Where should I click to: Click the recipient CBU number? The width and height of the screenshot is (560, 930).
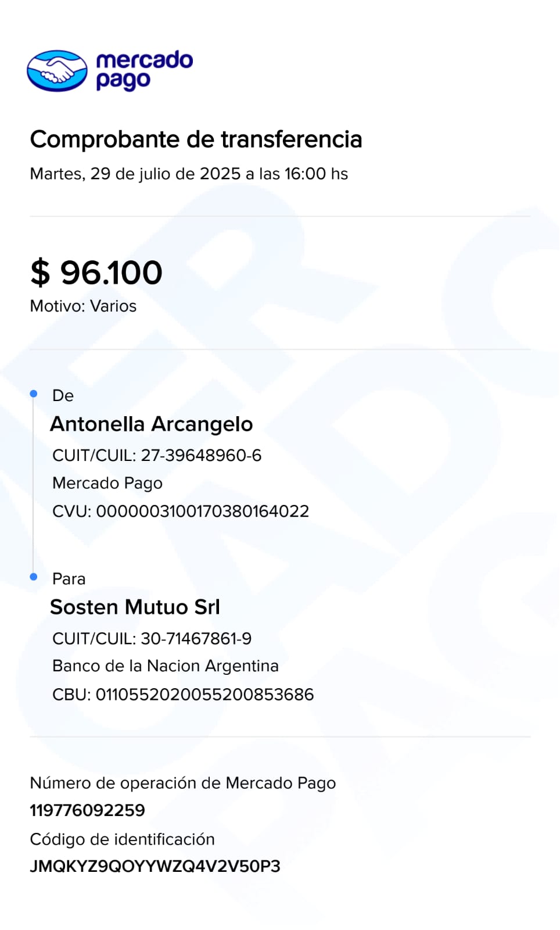pyautogui.click(x=204, y=695)
